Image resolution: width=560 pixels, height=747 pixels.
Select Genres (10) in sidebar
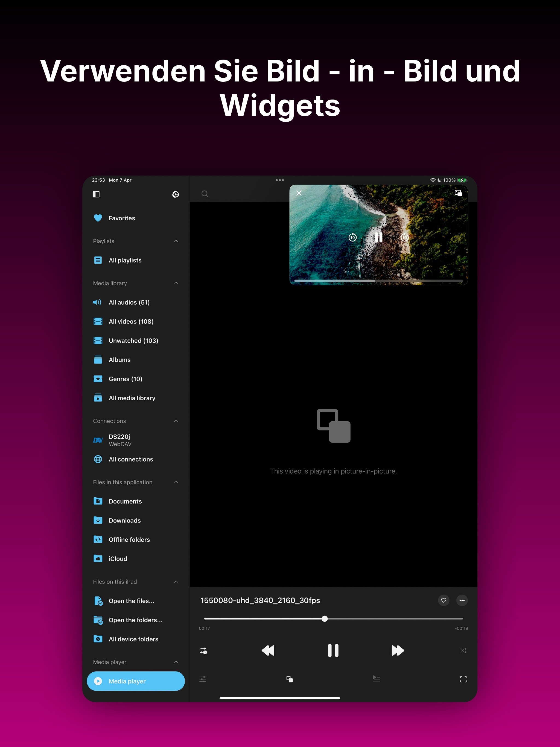pos(125,379)
